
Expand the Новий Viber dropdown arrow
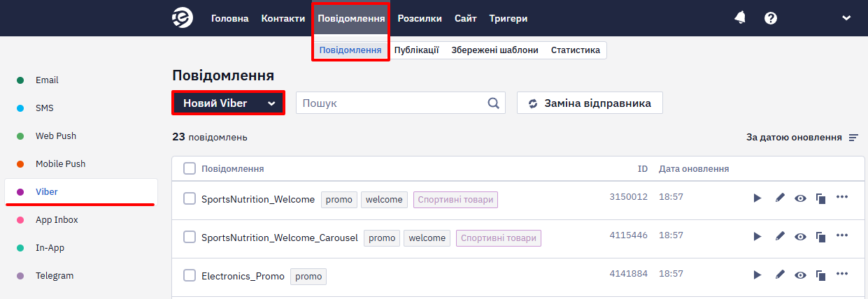(x=271, y=103)
